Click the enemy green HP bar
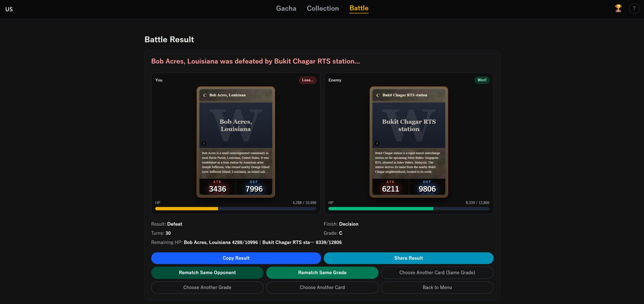The width and height of the screenshot is (644, 304). coord(380,209)
